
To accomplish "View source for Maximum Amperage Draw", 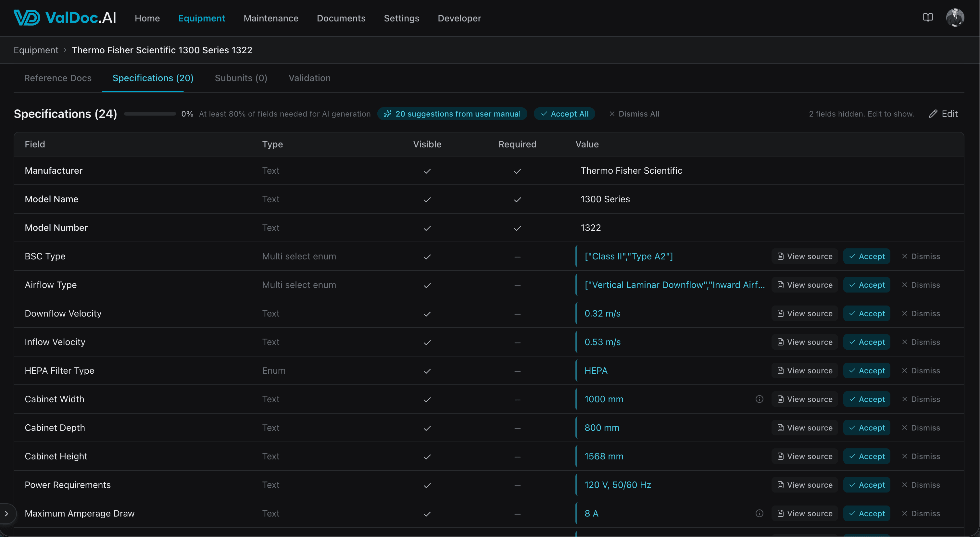I will (805, 513).
